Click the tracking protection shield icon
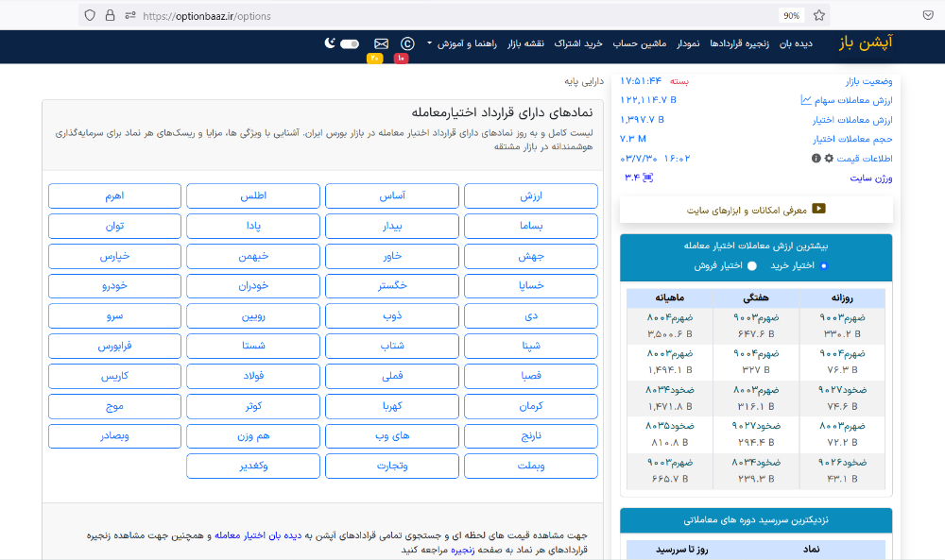Image resolution: width=945 pixels, height=560 pixels. (x=90, y=16)
